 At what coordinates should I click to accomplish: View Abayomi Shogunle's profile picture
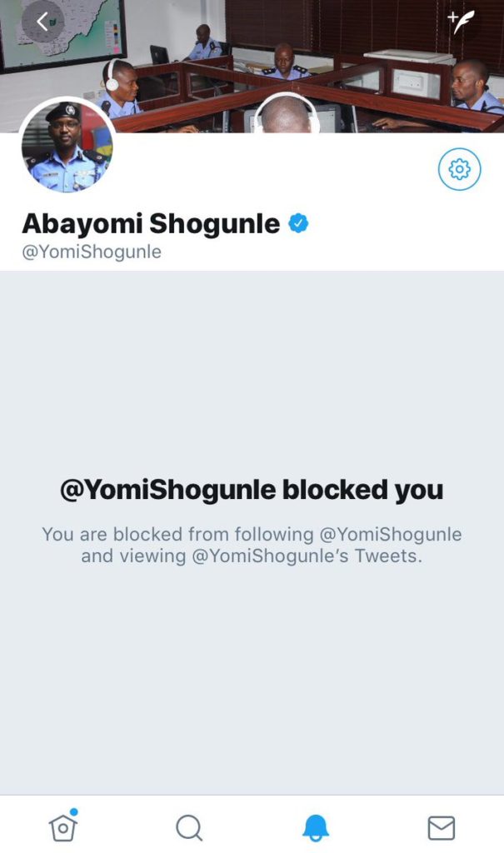point(67,147)
